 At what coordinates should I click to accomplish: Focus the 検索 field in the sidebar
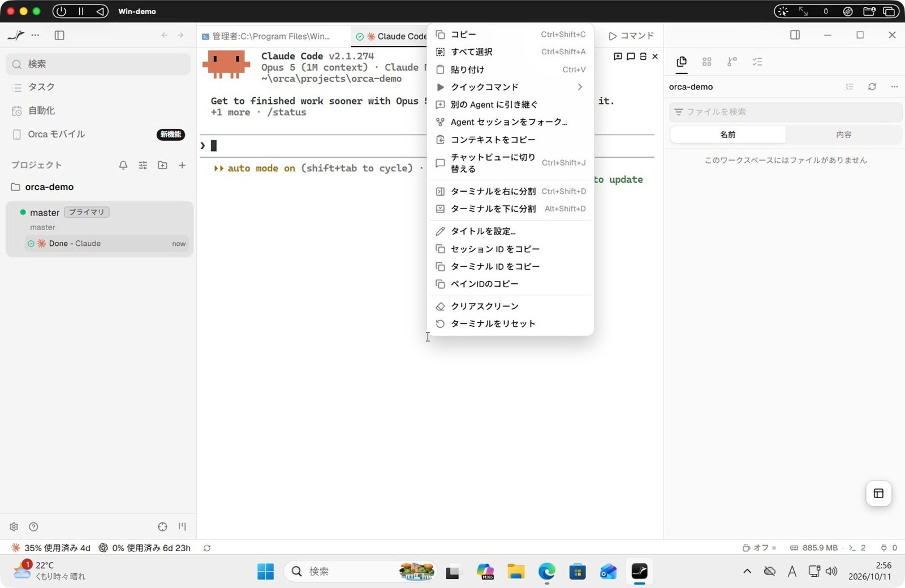98,64
